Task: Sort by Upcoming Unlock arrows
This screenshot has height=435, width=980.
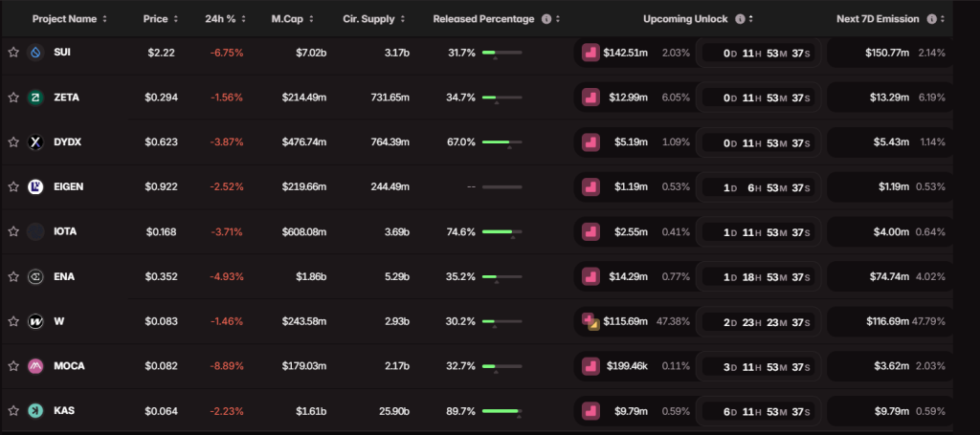Action: coord(750,19)
